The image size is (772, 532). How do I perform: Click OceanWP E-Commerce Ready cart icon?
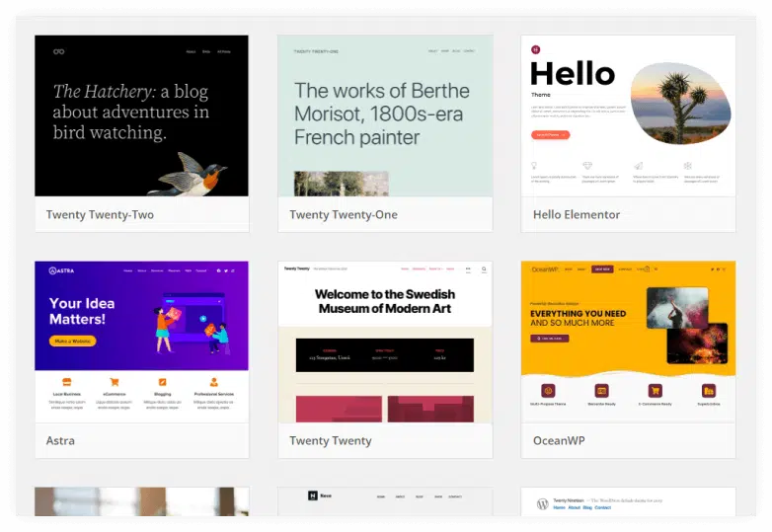656,391
